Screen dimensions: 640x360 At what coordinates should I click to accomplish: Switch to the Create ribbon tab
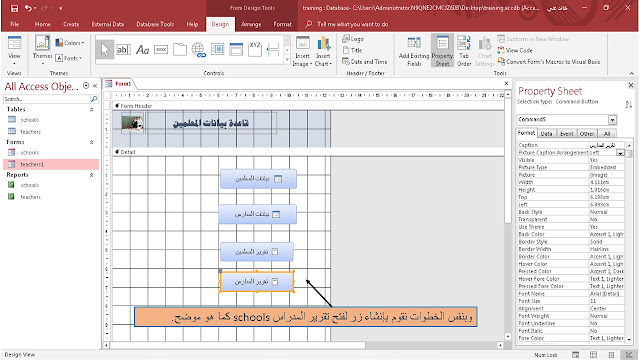pyautogui.click(x=71, y=24)
